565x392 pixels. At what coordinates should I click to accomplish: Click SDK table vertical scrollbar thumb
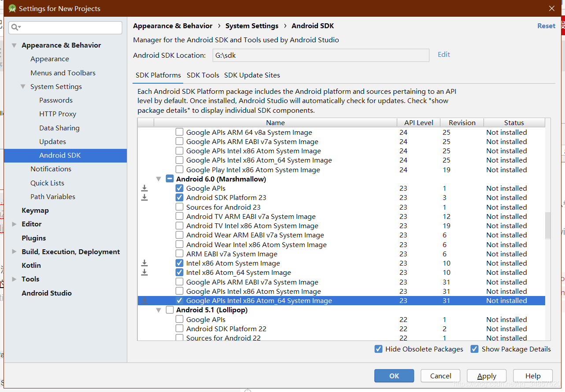tap(548, 225)
